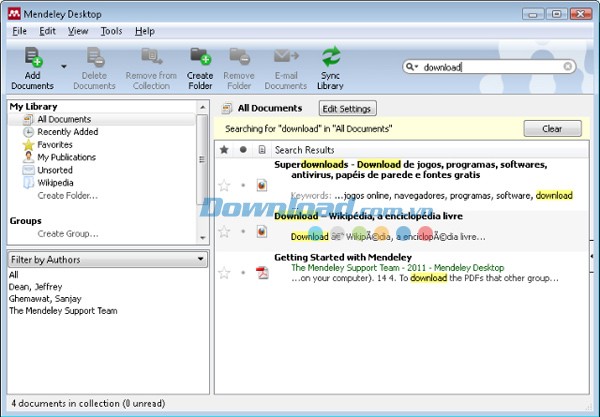
Task: Click the Create Folder toolbar icon
Action: pos(201,56)
